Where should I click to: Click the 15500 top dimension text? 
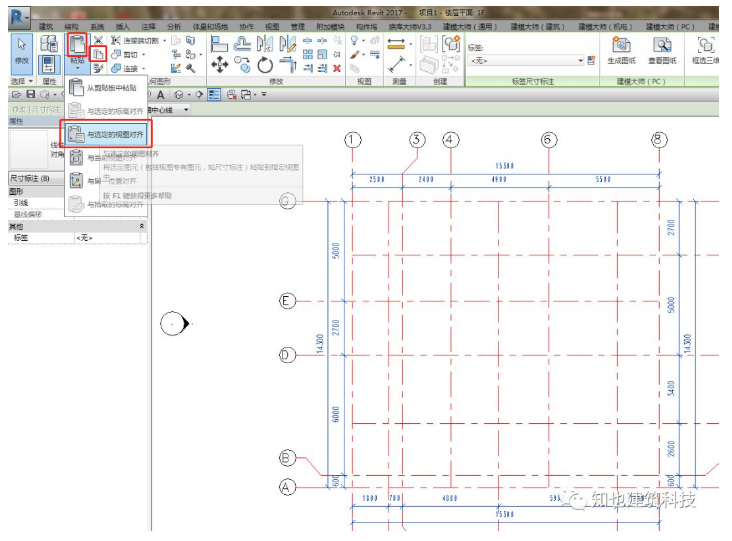(x=504, y=166)
